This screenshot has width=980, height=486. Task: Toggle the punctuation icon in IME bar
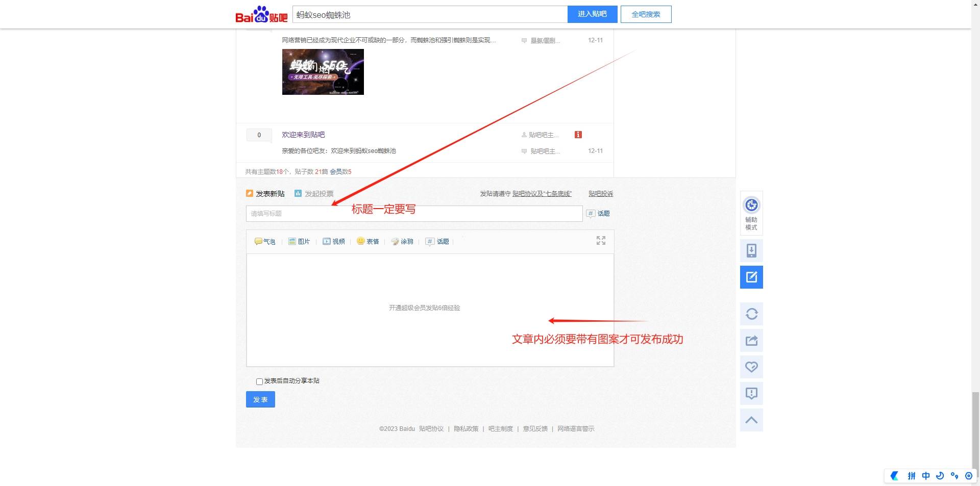(x=954, y=476)
